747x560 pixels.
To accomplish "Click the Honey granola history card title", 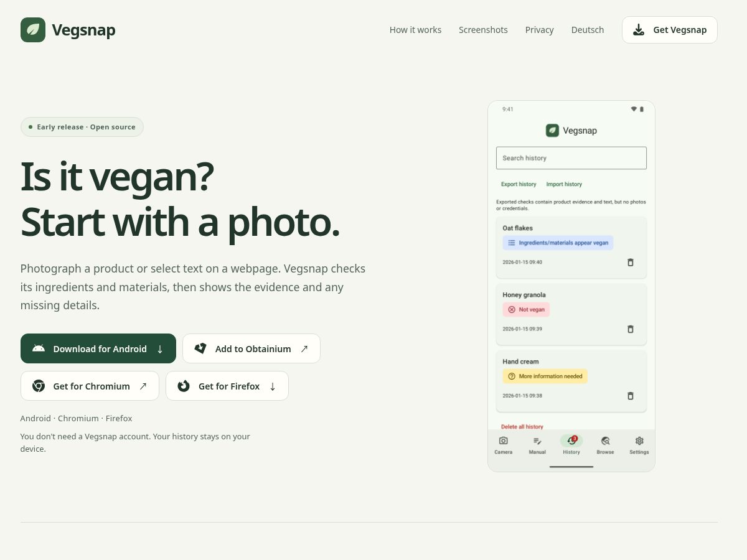I will [524, 295].
